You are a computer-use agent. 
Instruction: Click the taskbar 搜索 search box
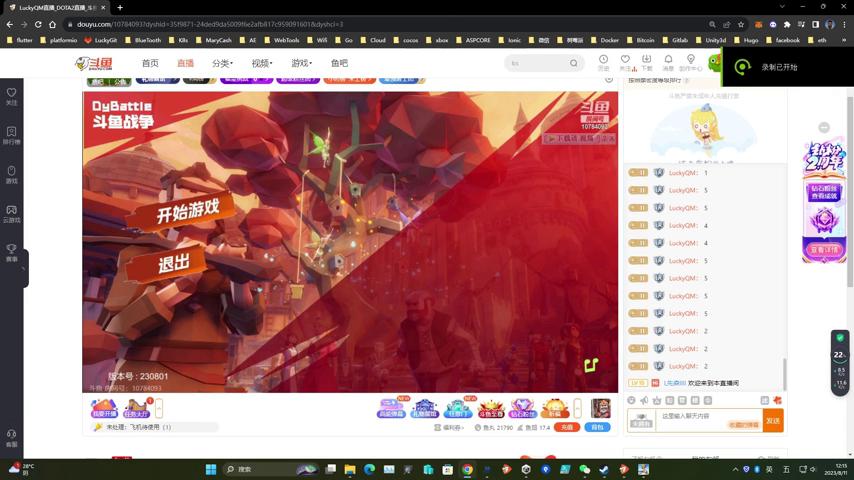[272, 469]
